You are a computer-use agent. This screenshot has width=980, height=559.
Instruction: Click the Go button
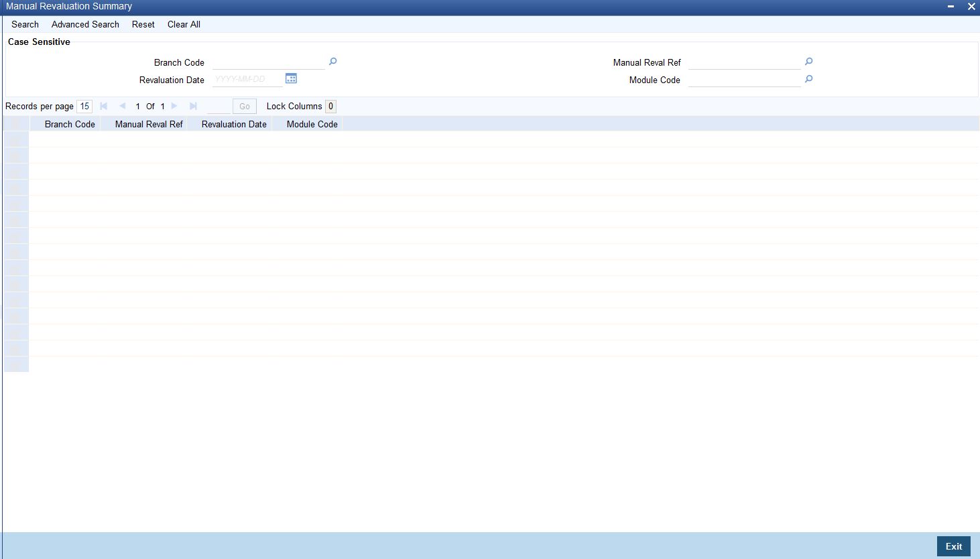(x=245, y=106)
